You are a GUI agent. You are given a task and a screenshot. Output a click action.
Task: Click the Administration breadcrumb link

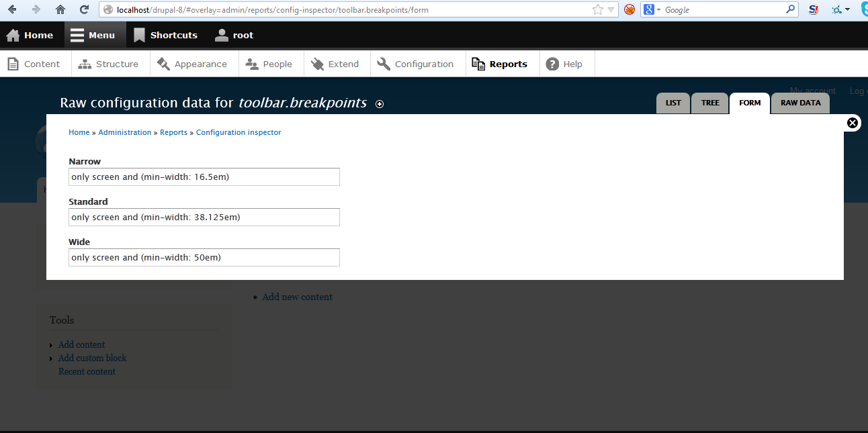click(x=125, y=132)
